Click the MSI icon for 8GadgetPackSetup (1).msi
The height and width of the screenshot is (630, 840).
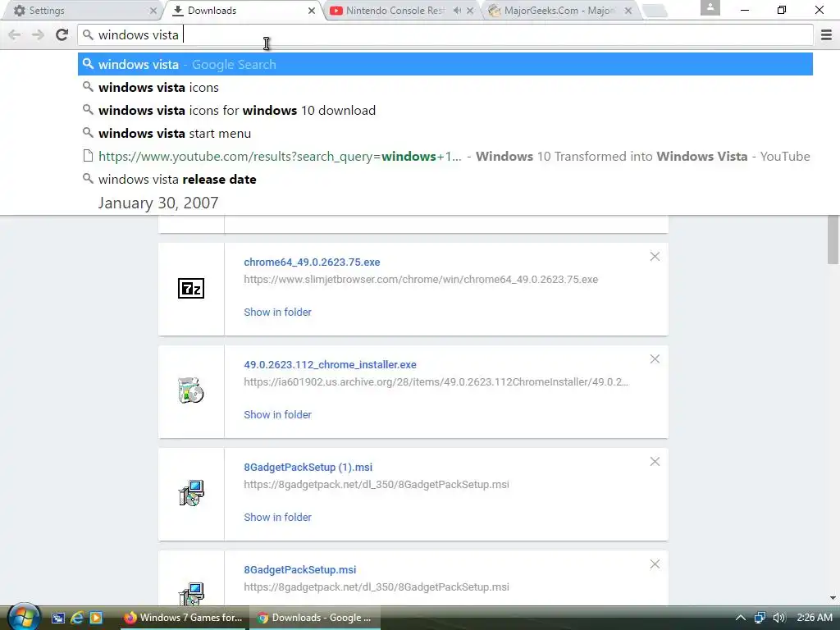(x=190, y=493)
